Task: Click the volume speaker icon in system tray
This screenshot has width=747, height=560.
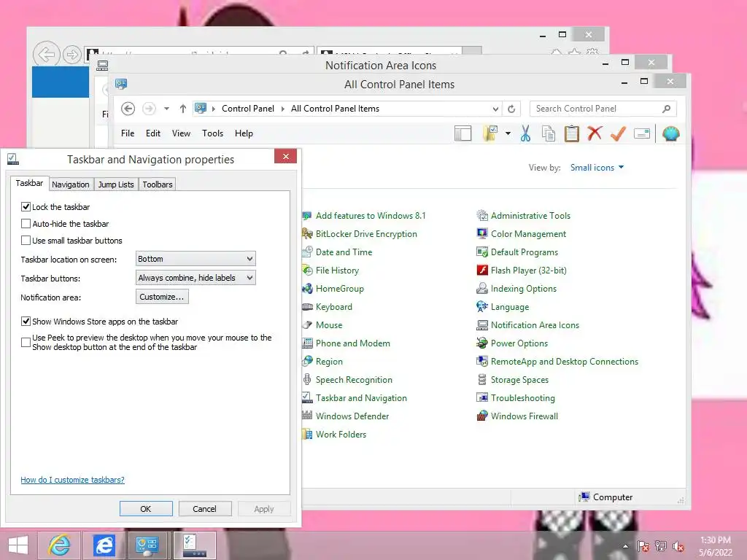Action: [x=678, y=546]
